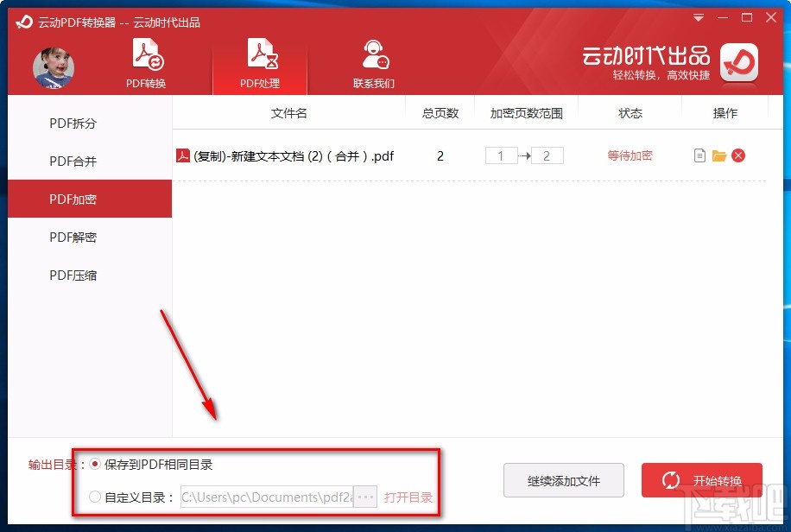This screenshot has width=791, height=532.
Task: Expand the ending page number field
Action: 547,155
